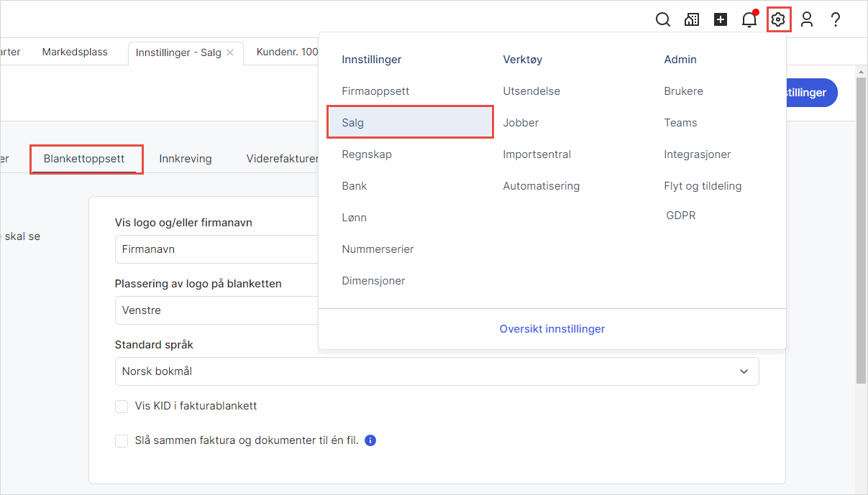
Task: Select Salg in settings menu
Action: 410,123
